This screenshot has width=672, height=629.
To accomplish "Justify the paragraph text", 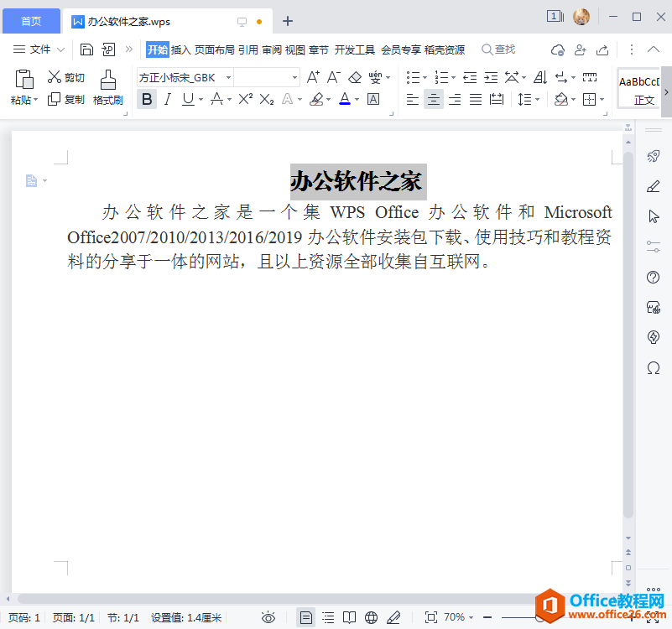I will click(x=476, y=100).
